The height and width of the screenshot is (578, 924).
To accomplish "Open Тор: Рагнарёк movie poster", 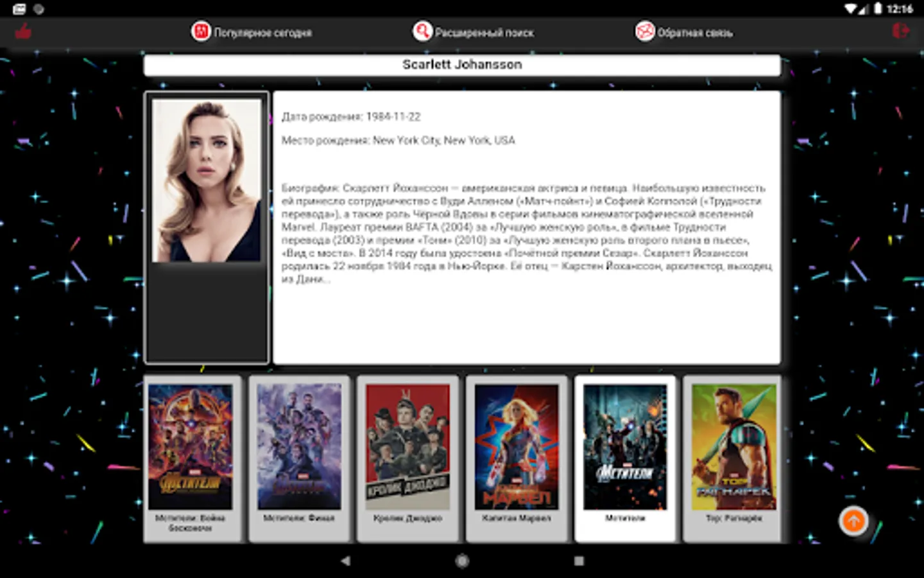I will coord(734,447).
